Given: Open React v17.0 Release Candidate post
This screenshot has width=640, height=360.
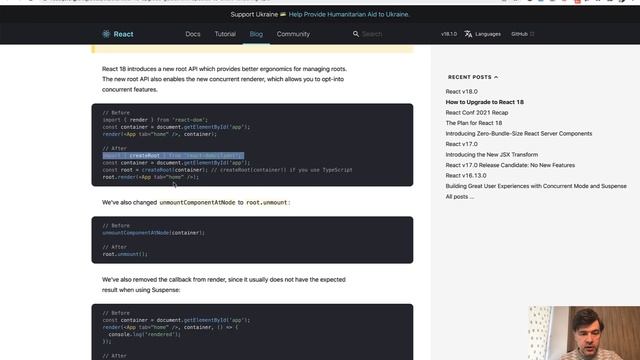Looking at the screenshot, I should click(x=510, y=165).
